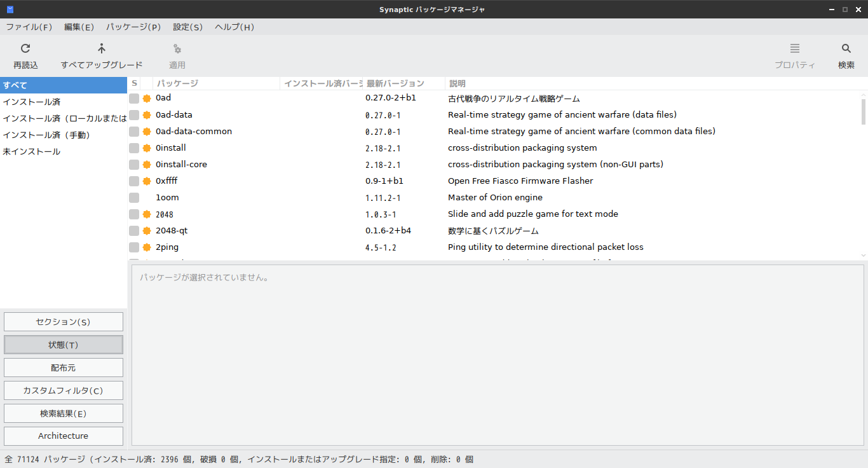Click the パッケージが選択されていません description pane

click(498, 355)
